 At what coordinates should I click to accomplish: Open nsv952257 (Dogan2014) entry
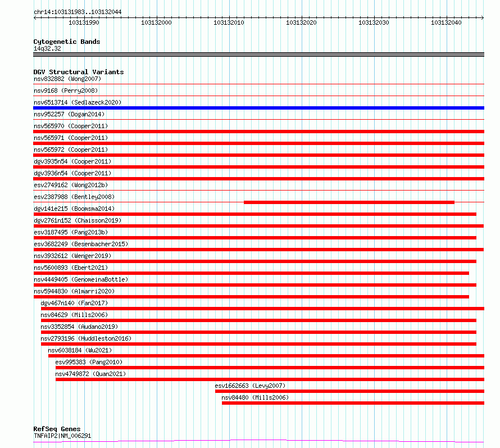pyautogui.click(x=69, y=114)
